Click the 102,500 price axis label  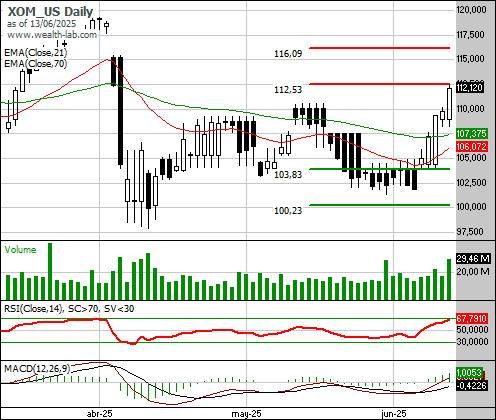471,183
